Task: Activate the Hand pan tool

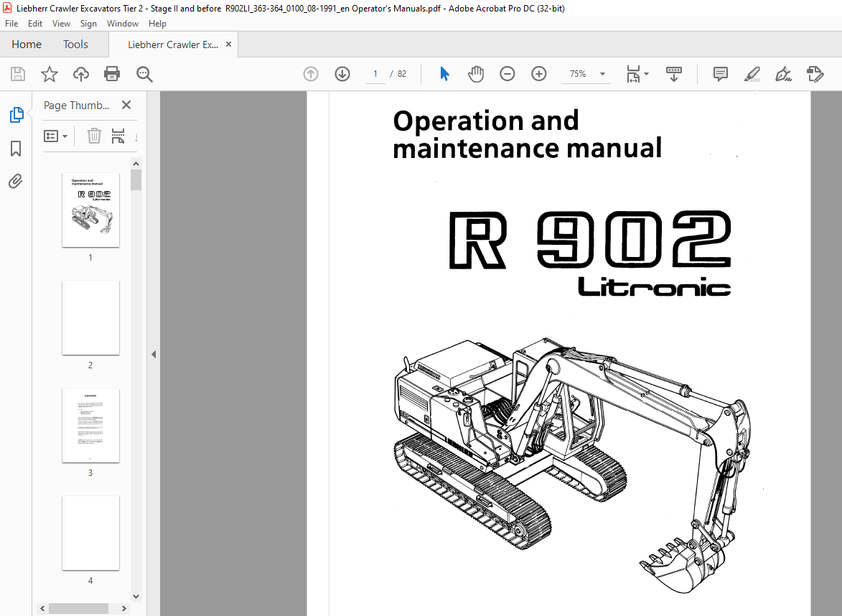Action: pyautogui.click(x=475, y=73)
